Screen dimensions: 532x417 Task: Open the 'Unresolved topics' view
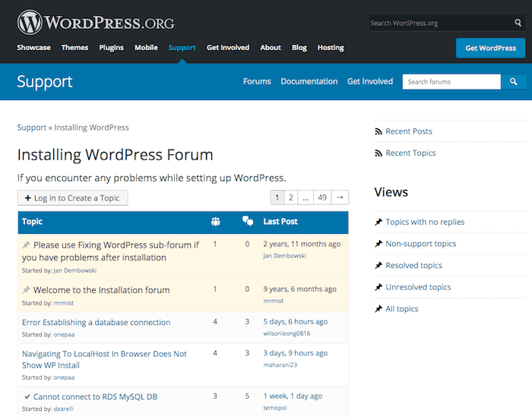pyautogui.click(x=418, y=287)
